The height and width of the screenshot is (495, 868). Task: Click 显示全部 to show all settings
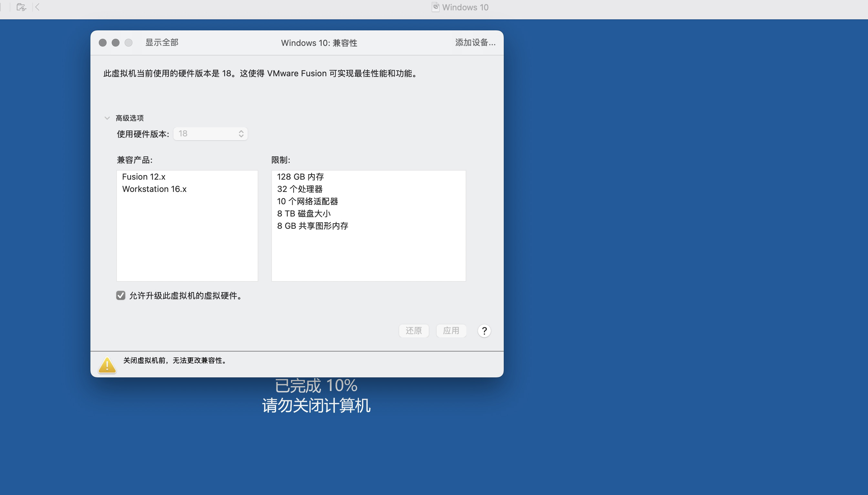click(x=162, y=43)
